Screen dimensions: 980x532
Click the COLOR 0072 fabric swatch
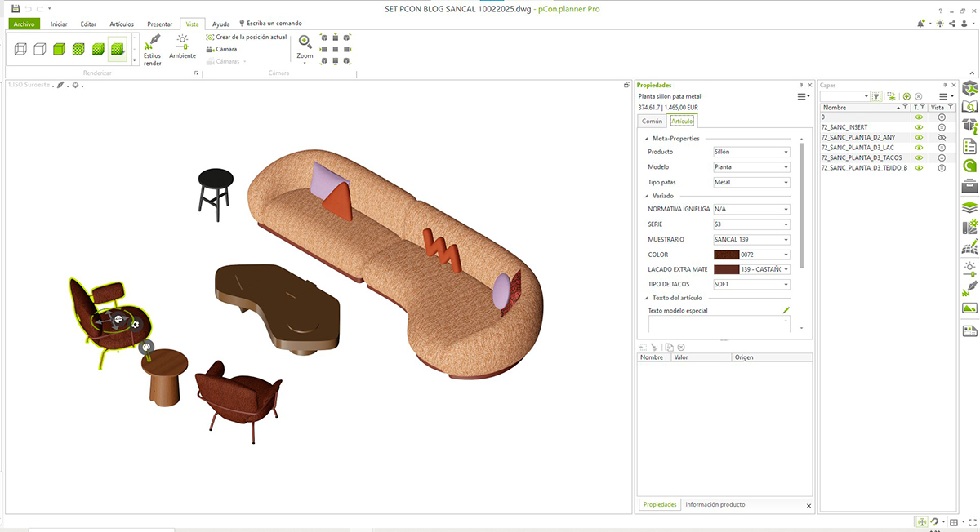[726, 255]
